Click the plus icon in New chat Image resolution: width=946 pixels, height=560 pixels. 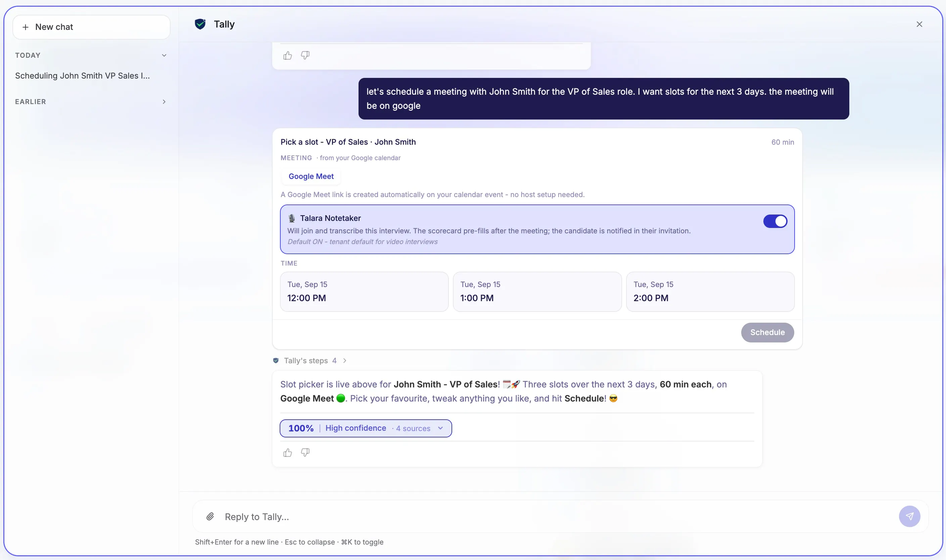(x=25, y=27)
